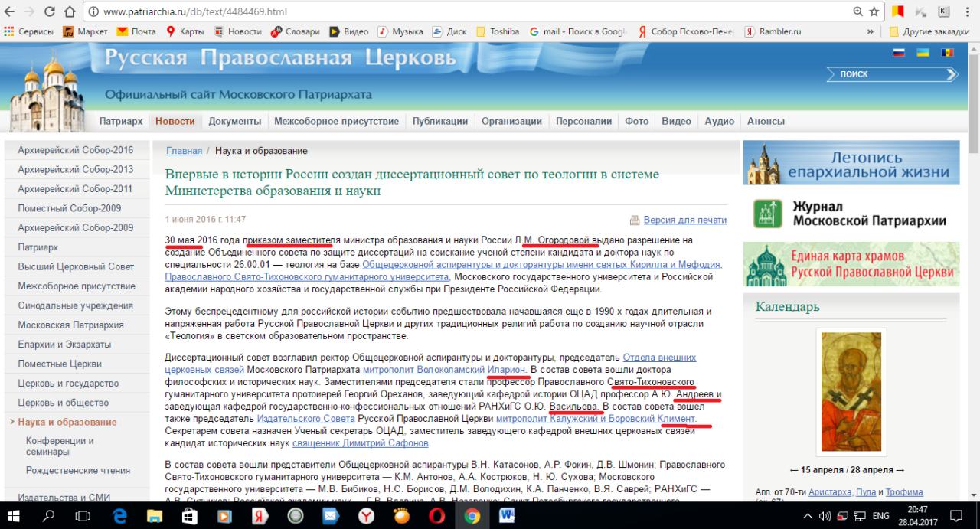Open the Chrome three-dot menu
The image size is (980, 529).
click(x=969, y=11)
